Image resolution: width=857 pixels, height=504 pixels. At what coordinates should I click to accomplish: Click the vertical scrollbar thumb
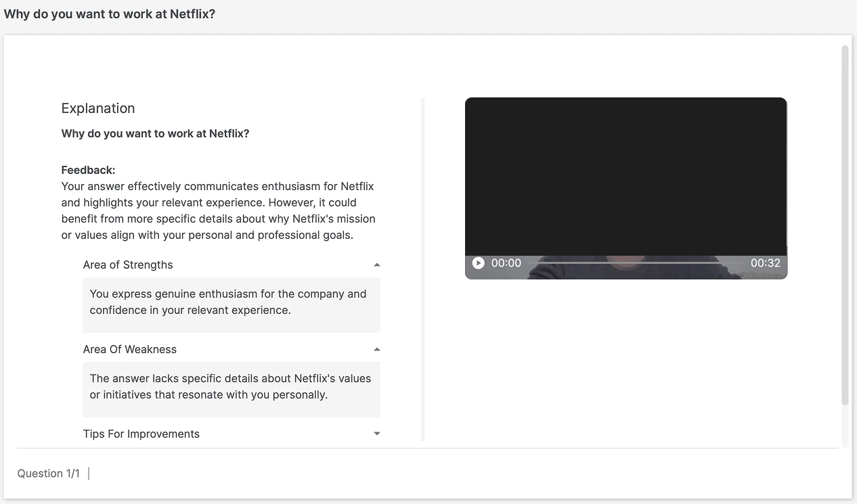[845, 225]
